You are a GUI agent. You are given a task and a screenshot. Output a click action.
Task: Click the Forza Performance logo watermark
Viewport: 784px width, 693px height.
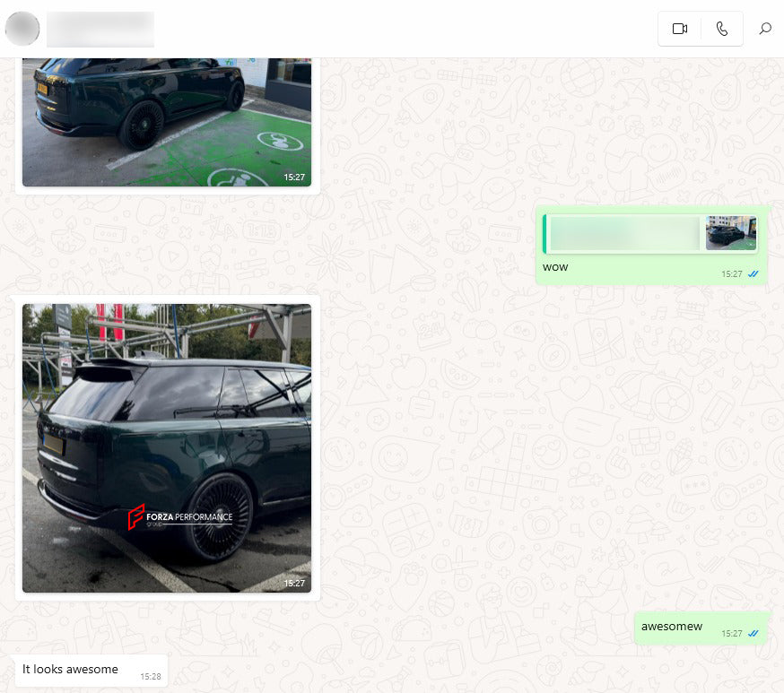click(x=180, y=517)
